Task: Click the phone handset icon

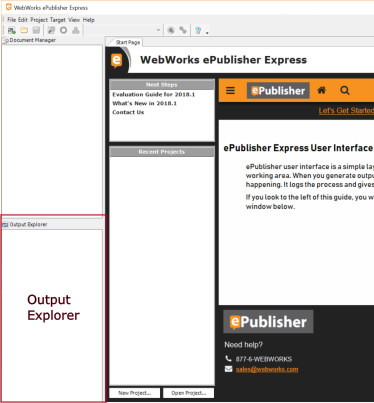Action: point(228,359)
